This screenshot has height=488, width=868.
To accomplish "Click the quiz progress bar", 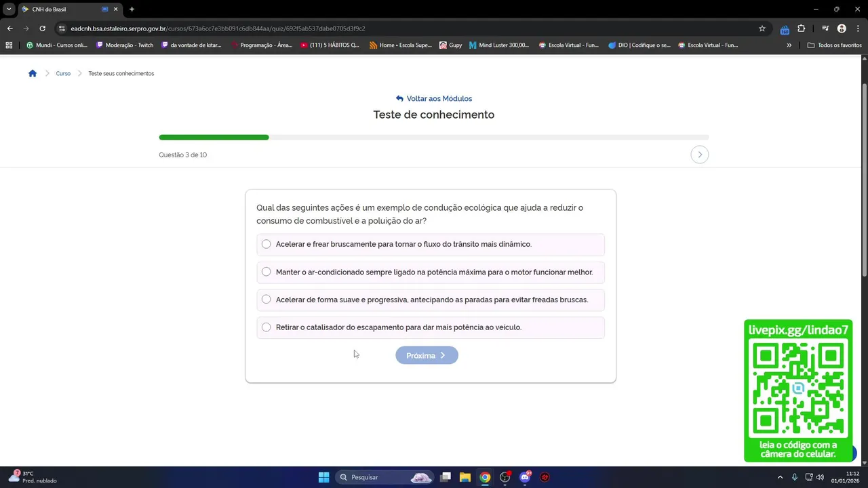I will coord(434,138).
